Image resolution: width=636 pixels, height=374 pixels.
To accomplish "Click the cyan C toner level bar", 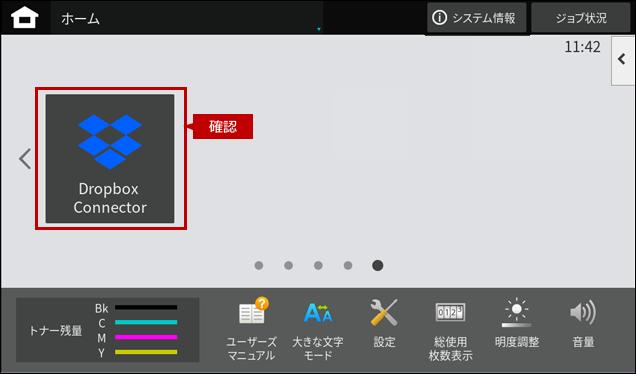I will [x=146, y=322].
